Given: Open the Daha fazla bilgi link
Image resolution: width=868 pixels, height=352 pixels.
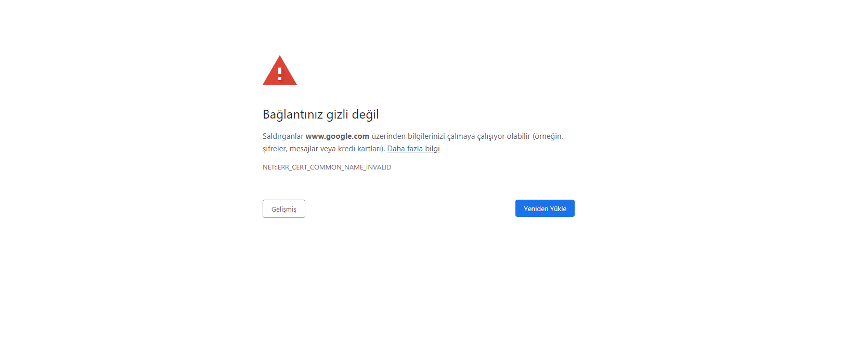Looking at the screenshot, I should pos(413,149).
